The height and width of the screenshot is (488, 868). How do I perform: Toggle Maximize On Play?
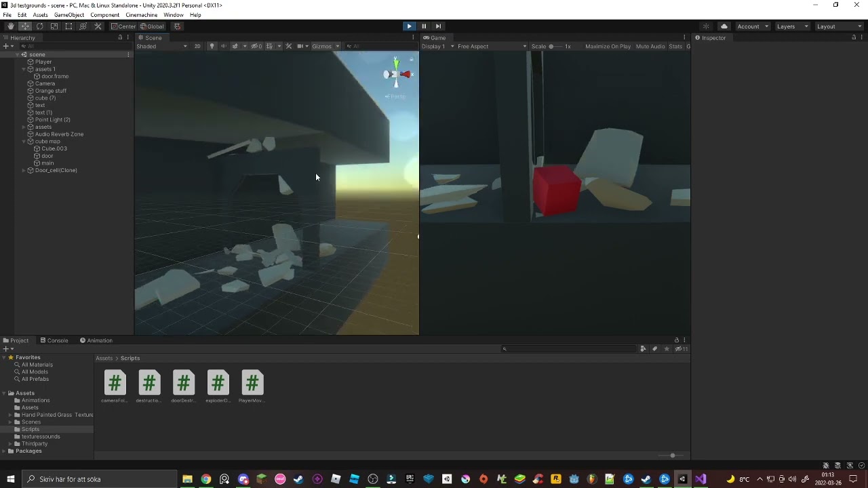point(608,46)
